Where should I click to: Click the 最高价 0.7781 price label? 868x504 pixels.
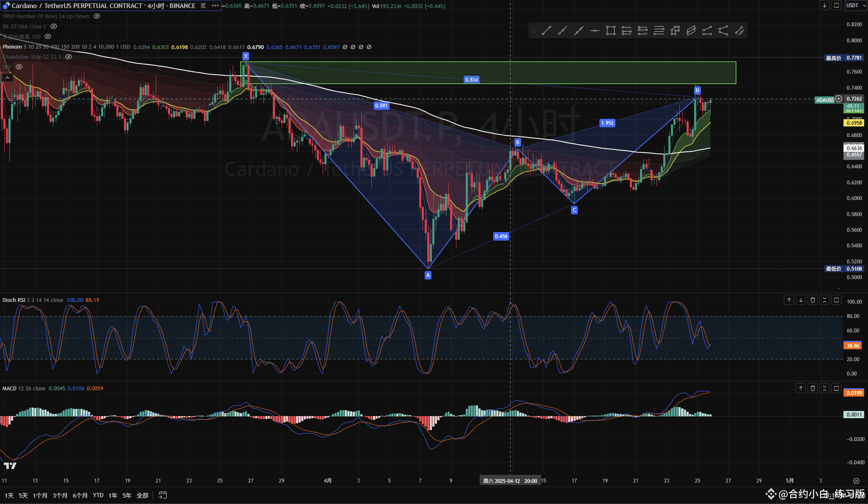coord(844,58)
